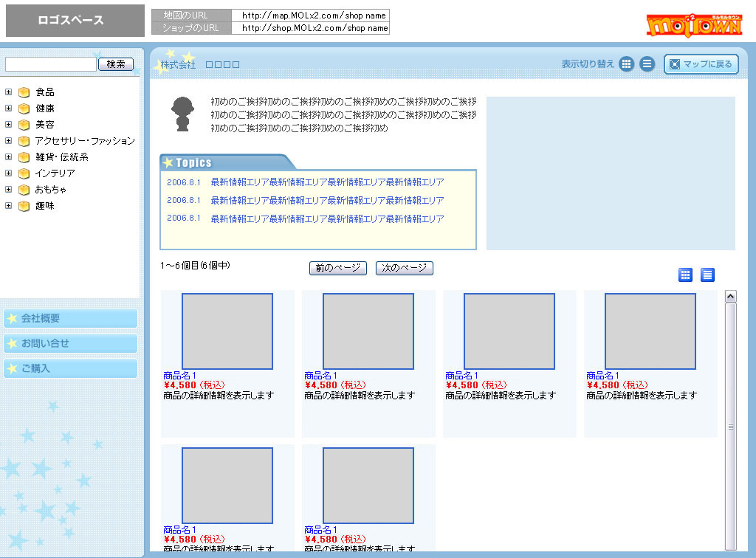Click second product thumbnail in top row
The height and width of the screenshot is (558, 756).
(368, 331)
